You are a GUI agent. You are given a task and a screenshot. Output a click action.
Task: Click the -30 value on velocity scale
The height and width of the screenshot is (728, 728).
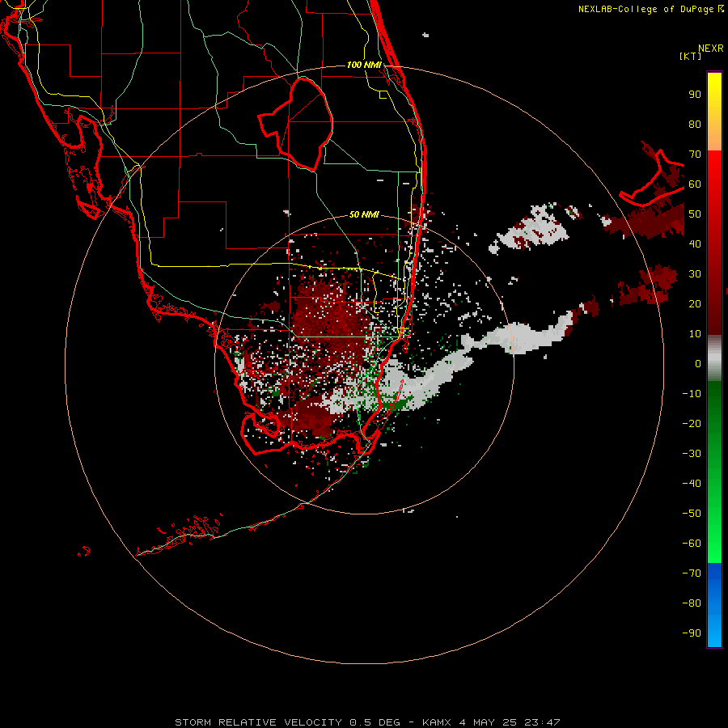coord(692,454)
